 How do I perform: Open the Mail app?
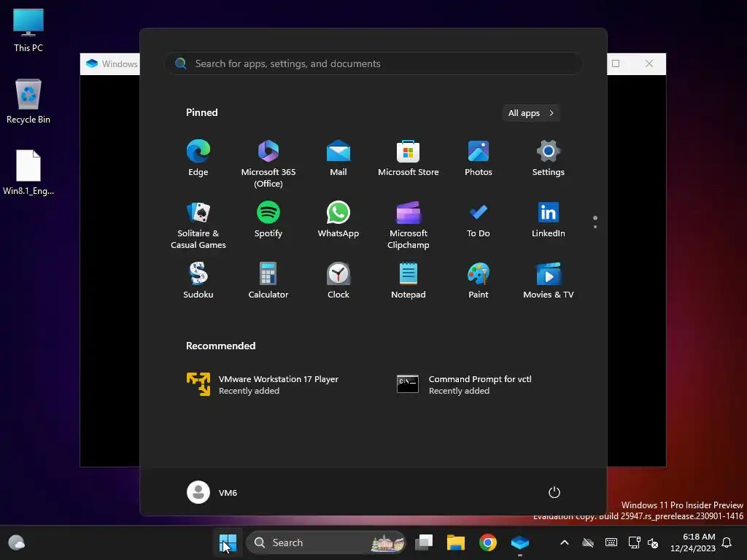coord(338,158)
